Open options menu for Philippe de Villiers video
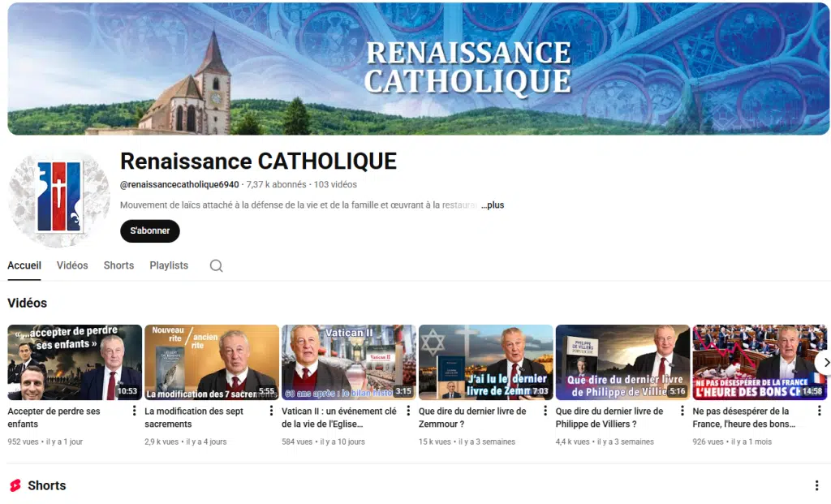831x504 pixels. [x=682, y=411]
